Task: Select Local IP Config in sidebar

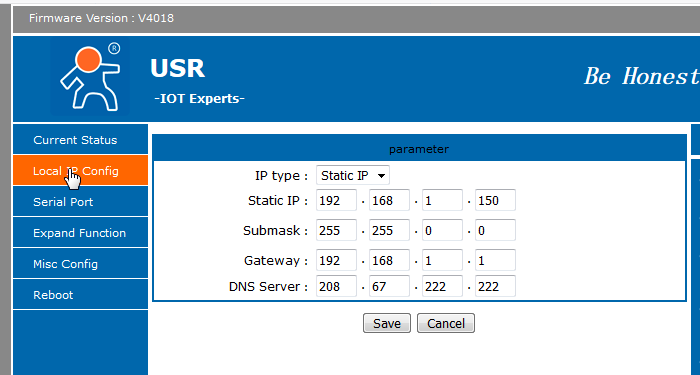Action: pyautogui.click(x=80, y=171)
